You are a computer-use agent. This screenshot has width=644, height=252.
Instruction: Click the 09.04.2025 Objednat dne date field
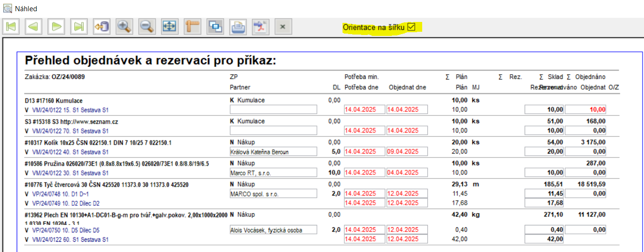click(408, 152)
